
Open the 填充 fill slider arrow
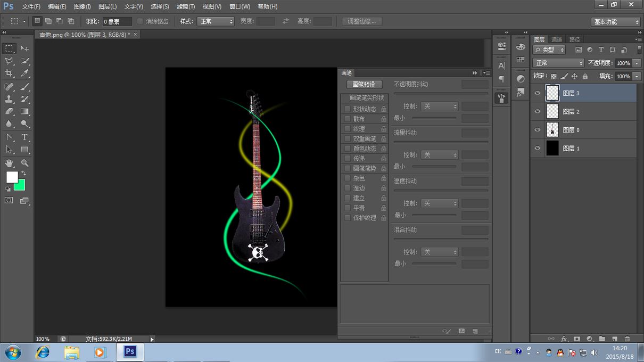click(x=637, y=77)
